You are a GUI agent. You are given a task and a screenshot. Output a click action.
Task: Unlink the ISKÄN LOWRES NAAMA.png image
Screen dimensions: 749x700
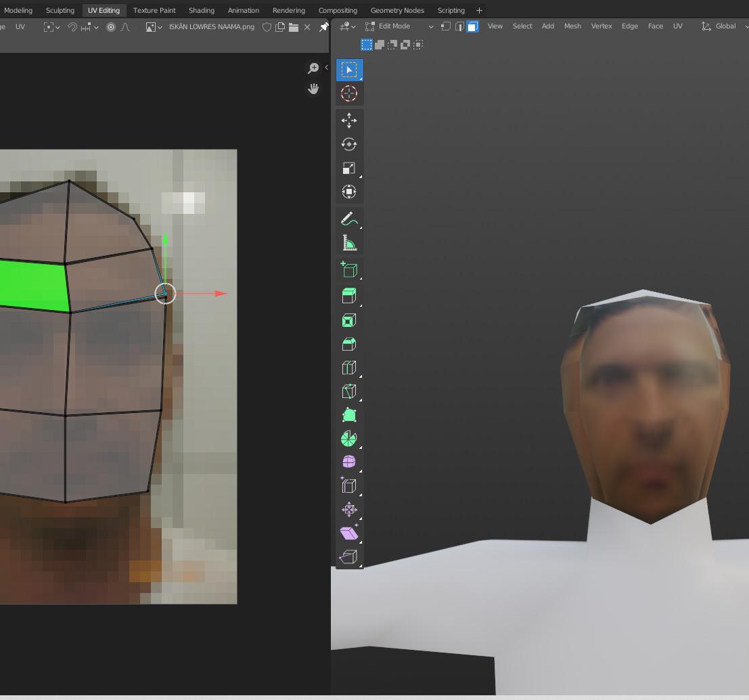click(x=307, y=27)
